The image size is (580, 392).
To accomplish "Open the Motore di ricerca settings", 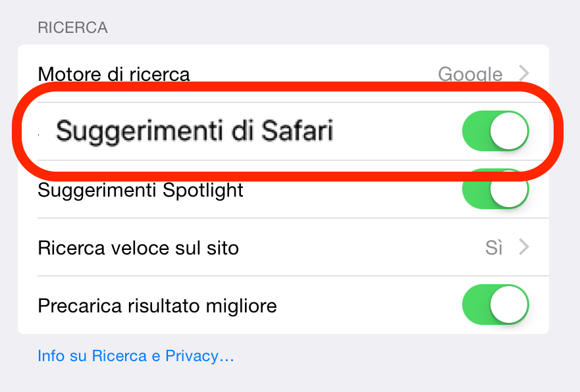I will (x=283, y=74).
